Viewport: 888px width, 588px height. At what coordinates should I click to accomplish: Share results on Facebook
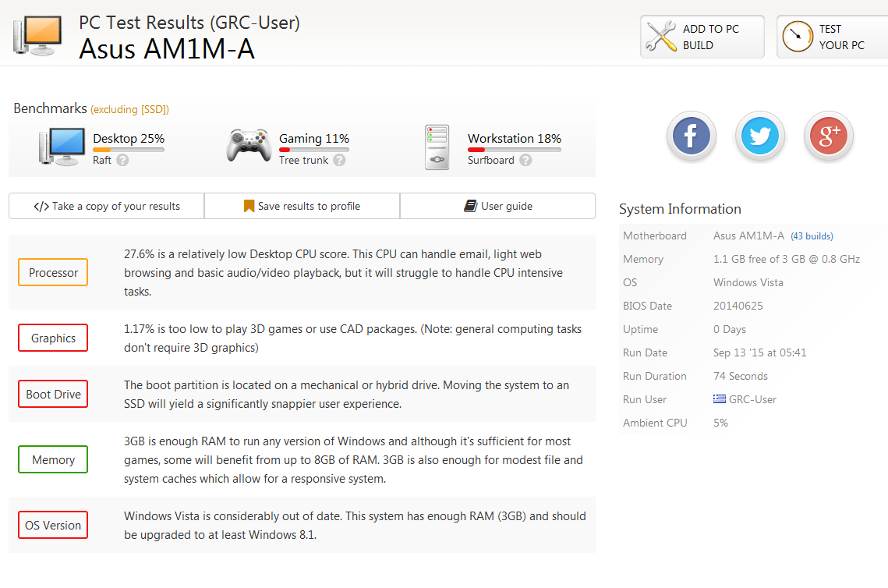coord(691,136)
